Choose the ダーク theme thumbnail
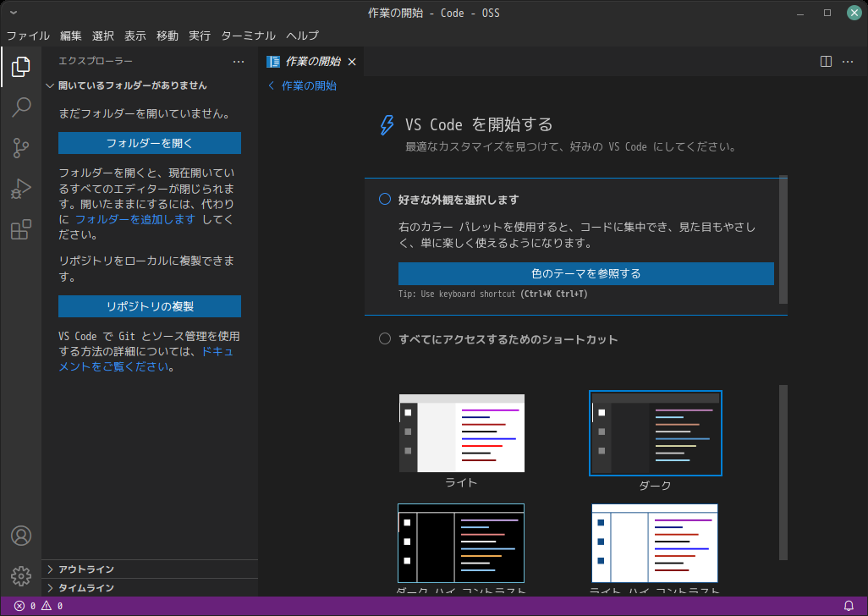Screen dimensions: 868x616 coord(656,433)
